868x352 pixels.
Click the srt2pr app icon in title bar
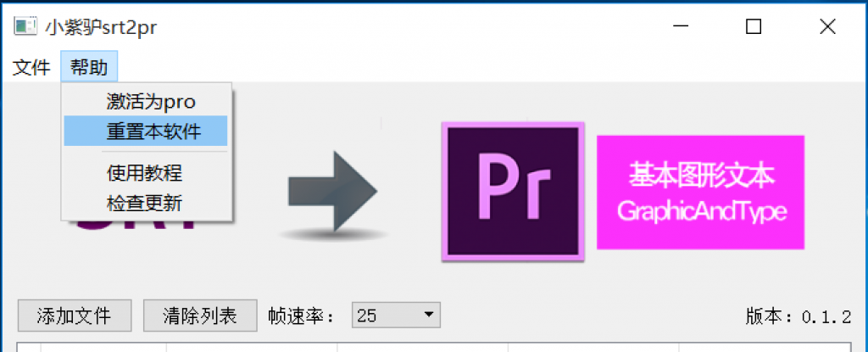(x=26, y=26)
